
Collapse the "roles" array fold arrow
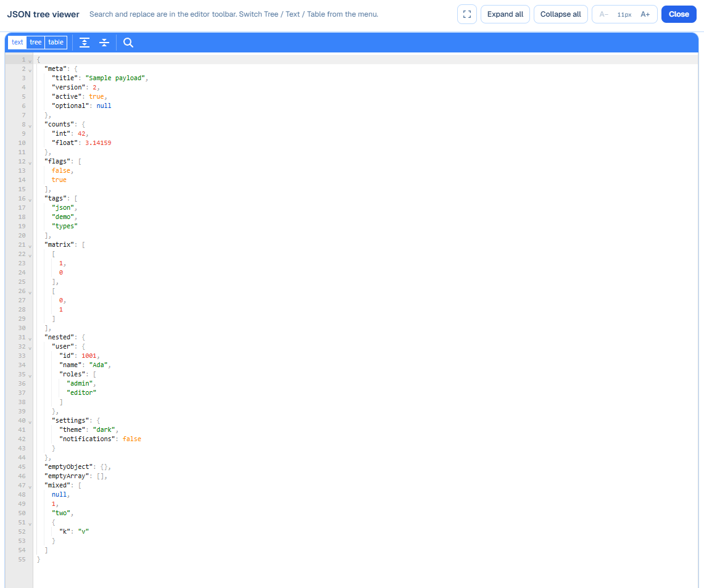tap(30, 375)
